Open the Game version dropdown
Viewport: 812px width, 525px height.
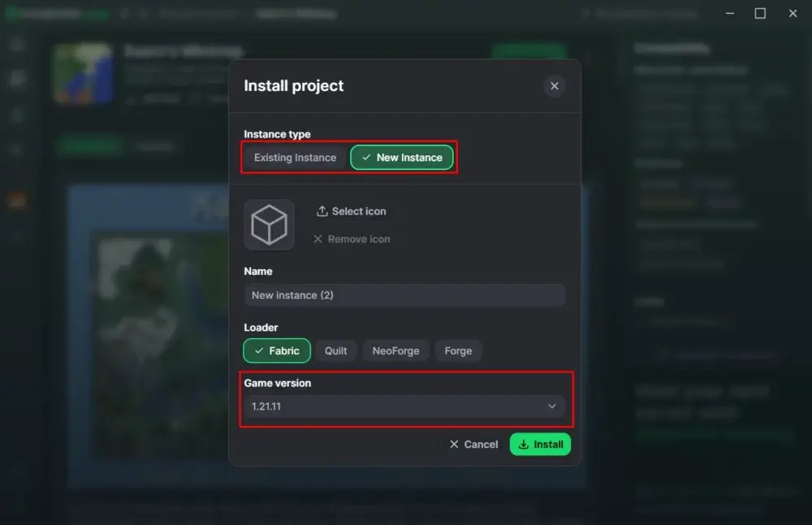[x=405, y=406]
